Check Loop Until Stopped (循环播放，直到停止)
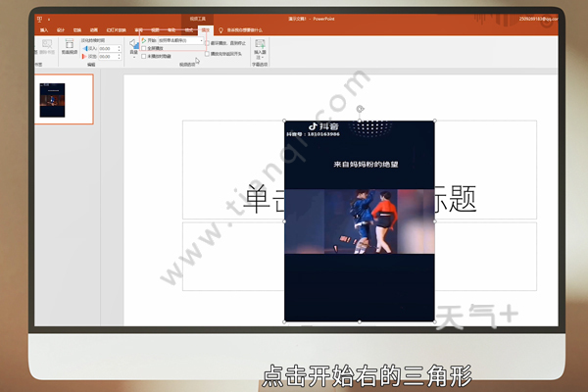The height and width of the screenshot is (392, 588). pos(207,43)
